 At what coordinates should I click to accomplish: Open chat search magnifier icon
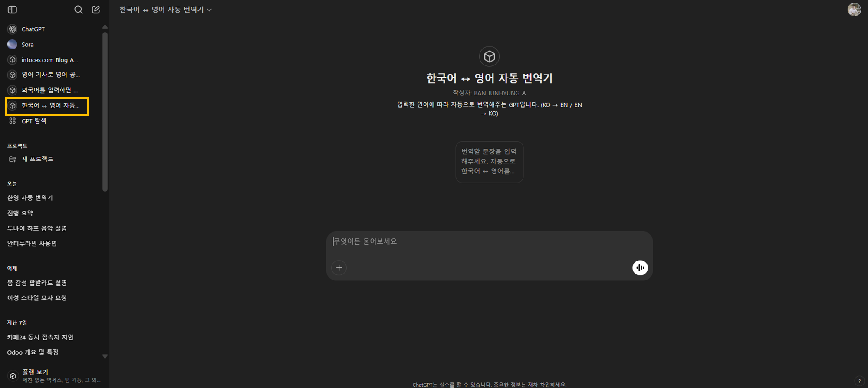[78, 10]
